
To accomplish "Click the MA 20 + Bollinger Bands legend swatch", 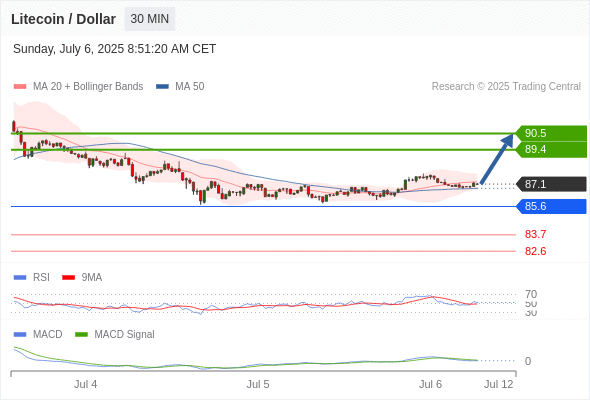I will 20,87.
